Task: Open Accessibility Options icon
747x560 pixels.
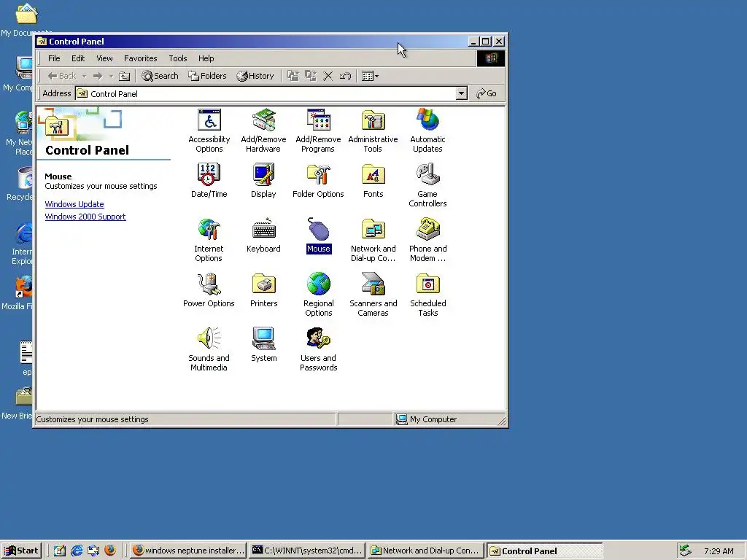Action: 209,131
